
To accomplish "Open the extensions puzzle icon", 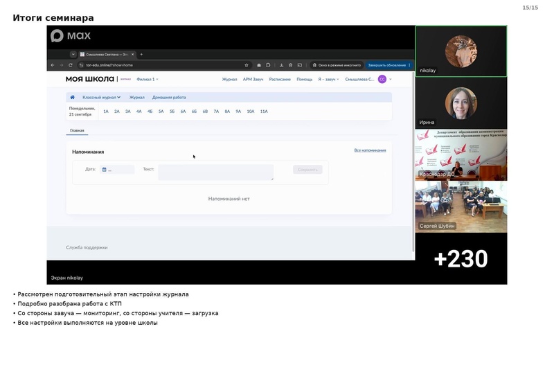I will tap(268, 65).
